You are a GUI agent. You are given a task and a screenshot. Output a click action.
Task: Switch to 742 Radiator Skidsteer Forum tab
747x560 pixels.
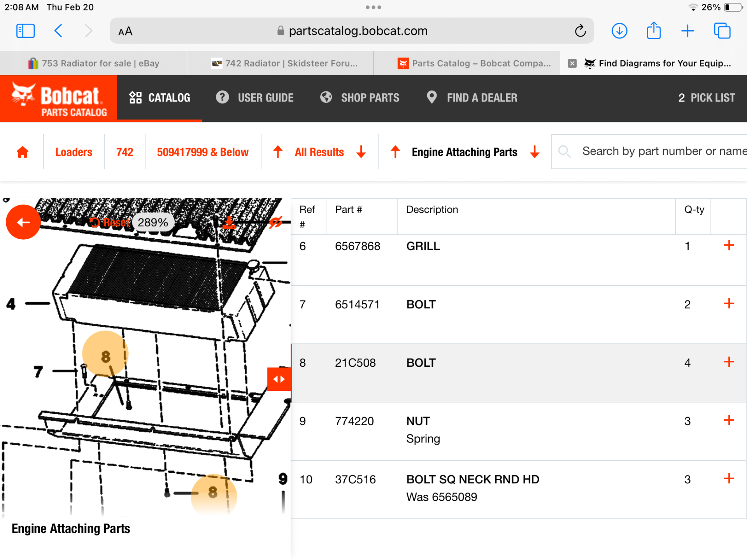click(280, 63)
